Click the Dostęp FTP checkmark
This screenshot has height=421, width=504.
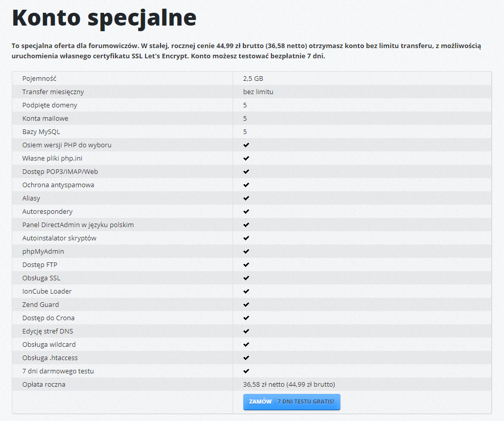pos(246,264)
